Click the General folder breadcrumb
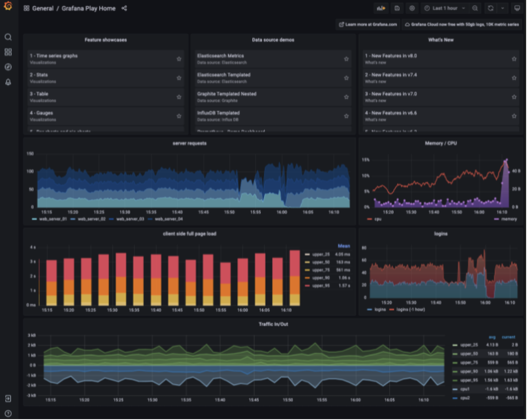Image resolution: width=527 pixels, height=420 pixels. pos(43,8)
